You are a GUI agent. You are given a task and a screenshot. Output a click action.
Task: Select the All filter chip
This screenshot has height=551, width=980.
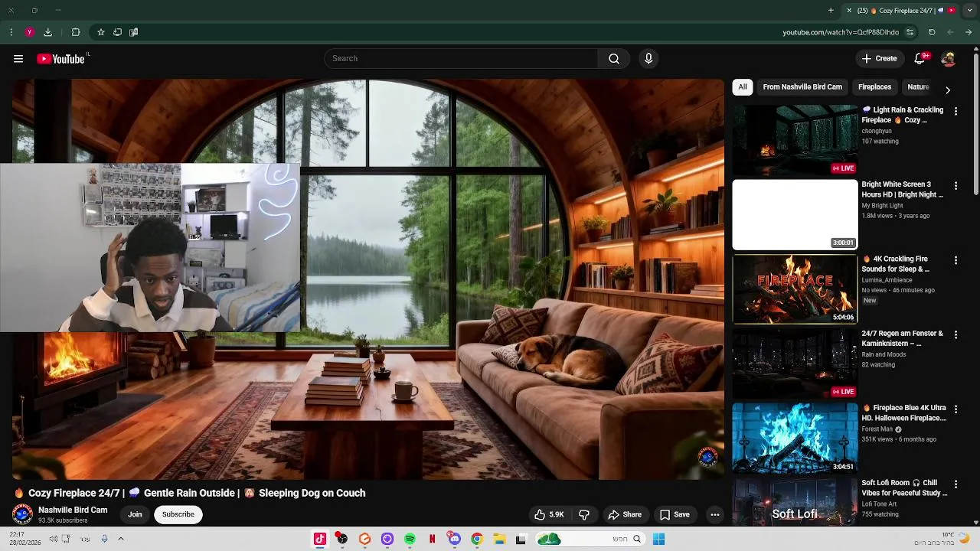coord(742,87)
